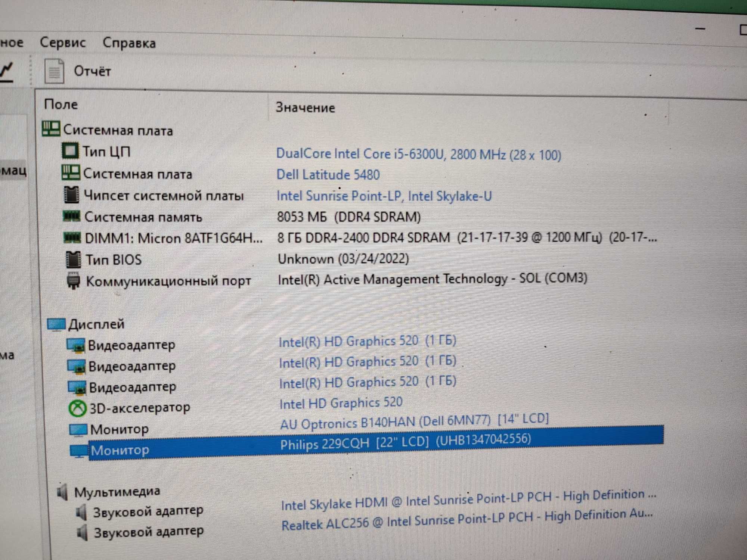Click the Intel Skylake HDMI Звуковой адаптер icon
The height and width of the screenshot is (560, 747).
pyautogui.click(x=81, y=512)
